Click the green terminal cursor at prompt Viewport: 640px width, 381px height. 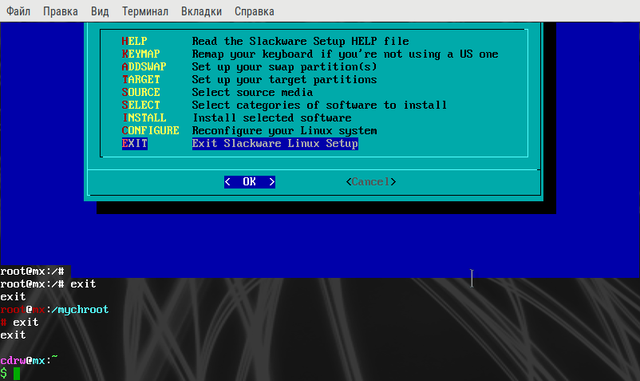(x=17, y=373)
